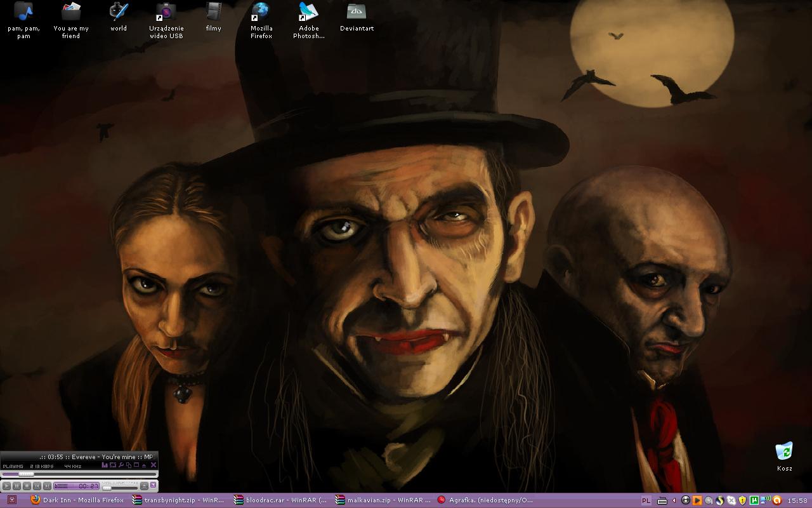
Task: Click the wireless network tray icon
Action: click(x=765, y=500)
